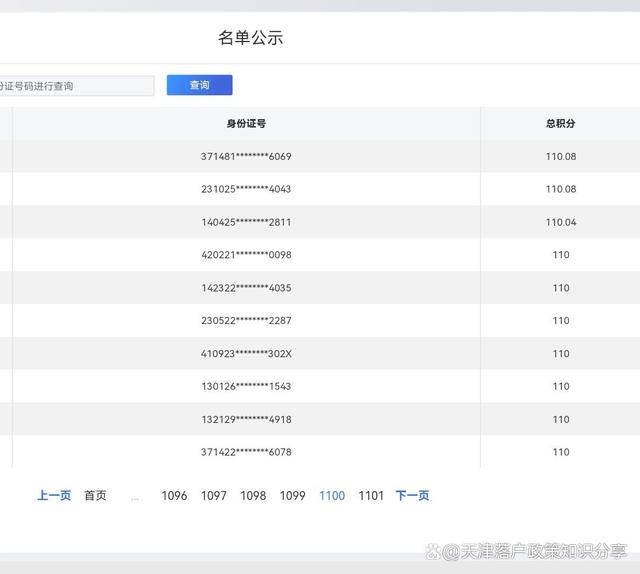640x574 pixels.
Task: Click score 110 in the 420221 row
Action: (x=561, y=255)
